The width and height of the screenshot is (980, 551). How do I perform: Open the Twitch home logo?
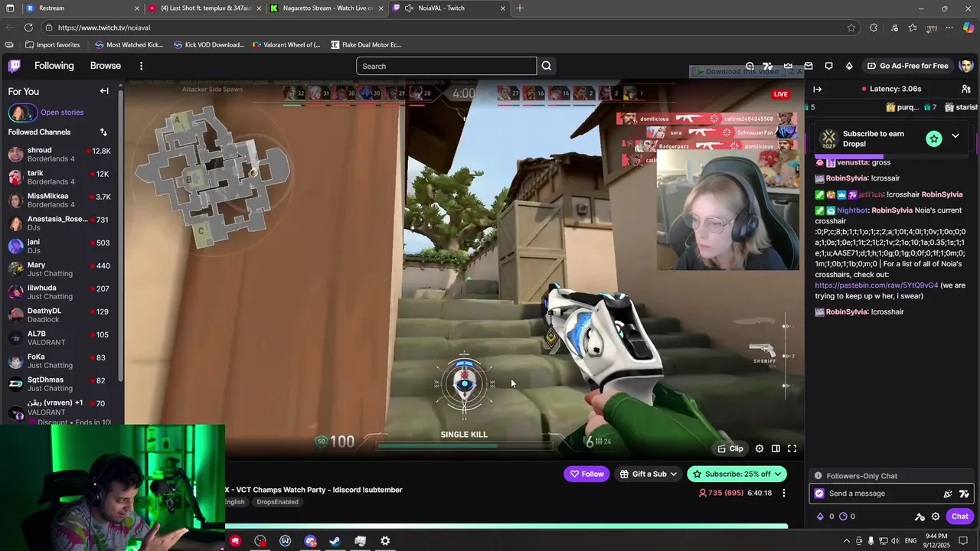click(15, 66)
